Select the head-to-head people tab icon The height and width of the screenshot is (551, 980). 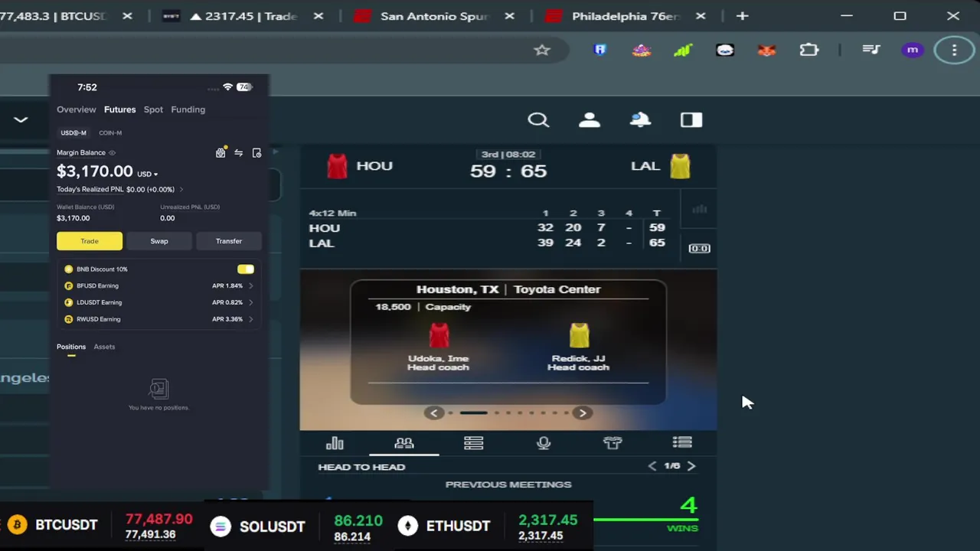pyautogui.click(x=404, y=443)
